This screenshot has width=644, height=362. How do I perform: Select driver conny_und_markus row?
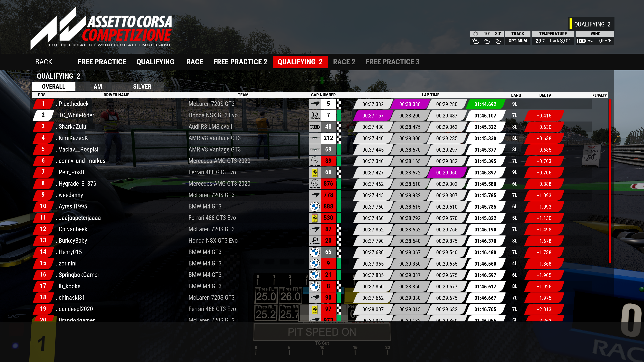point(312,161)
